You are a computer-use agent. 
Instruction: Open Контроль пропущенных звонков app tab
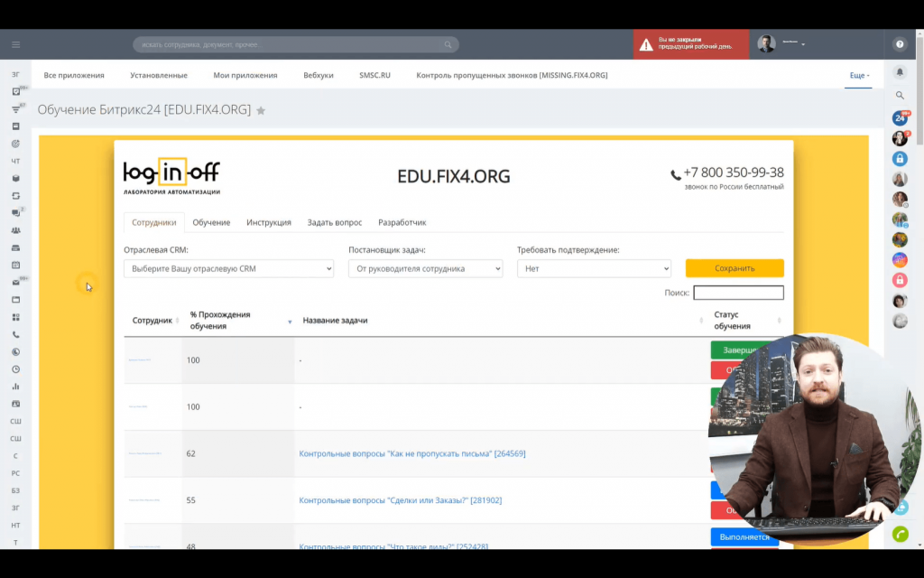512,76
